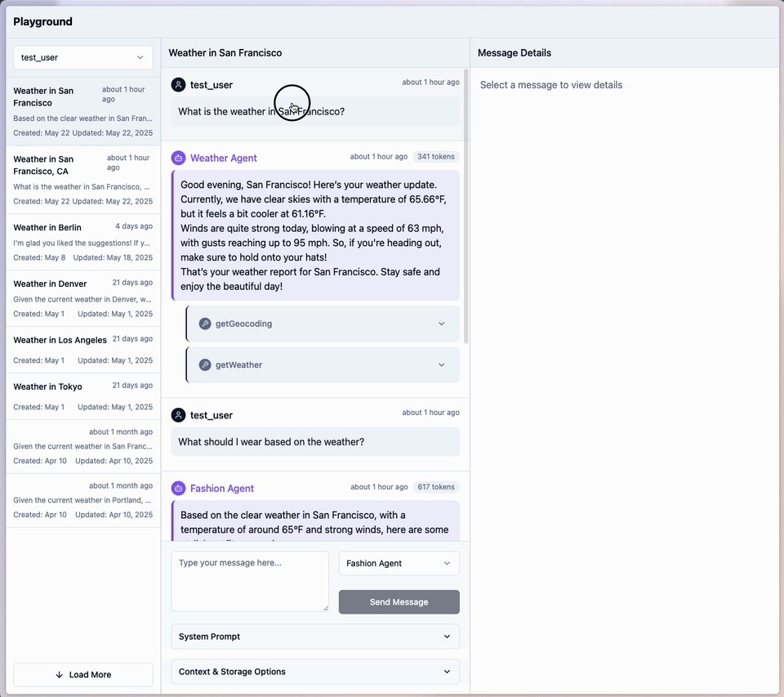Select the Fashion Agent response message
This screenshot has width=784, height=697.
click(315, 521)
